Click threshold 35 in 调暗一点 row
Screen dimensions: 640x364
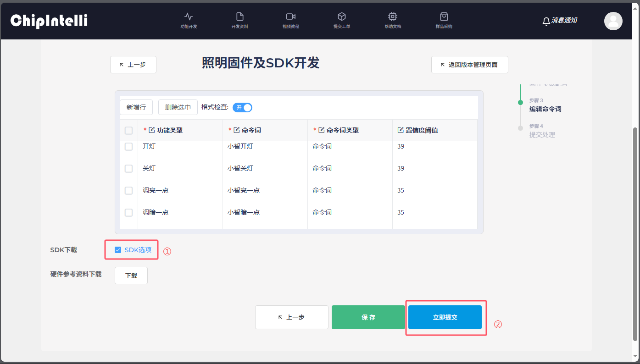point(435,218)
